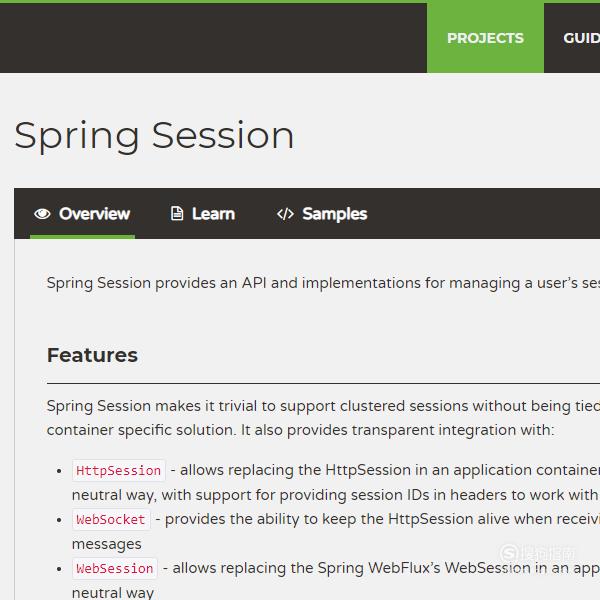Click the HttpSession bullet description text

click(x=336, y=483)
